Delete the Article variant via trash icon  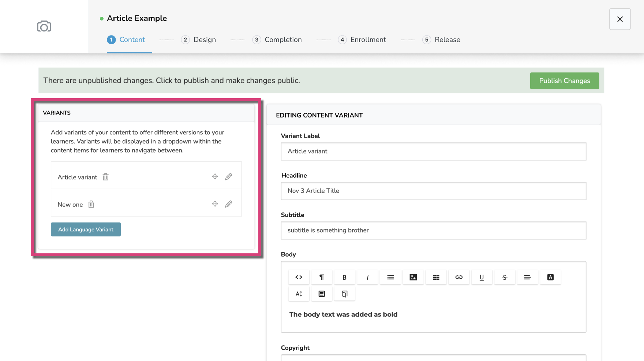click(x=106, y=177)
